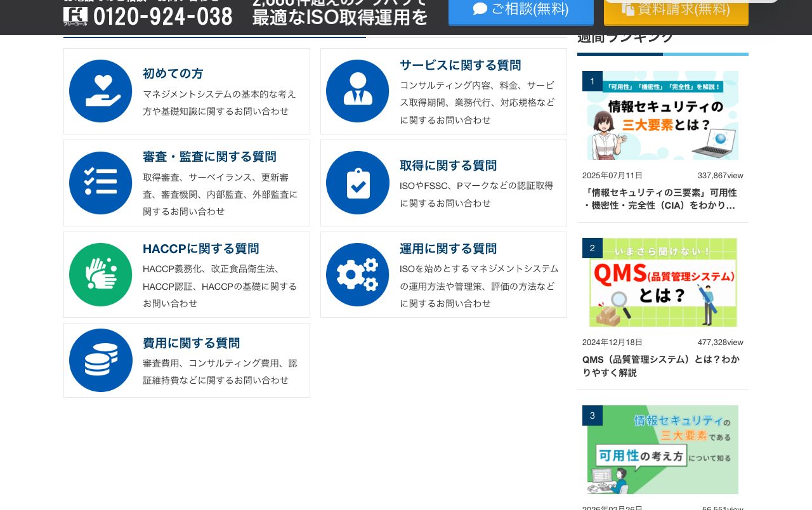Click the 審査費用、コンサルティング費用 description text
812x510 pixels.
[x=220, y=372]
